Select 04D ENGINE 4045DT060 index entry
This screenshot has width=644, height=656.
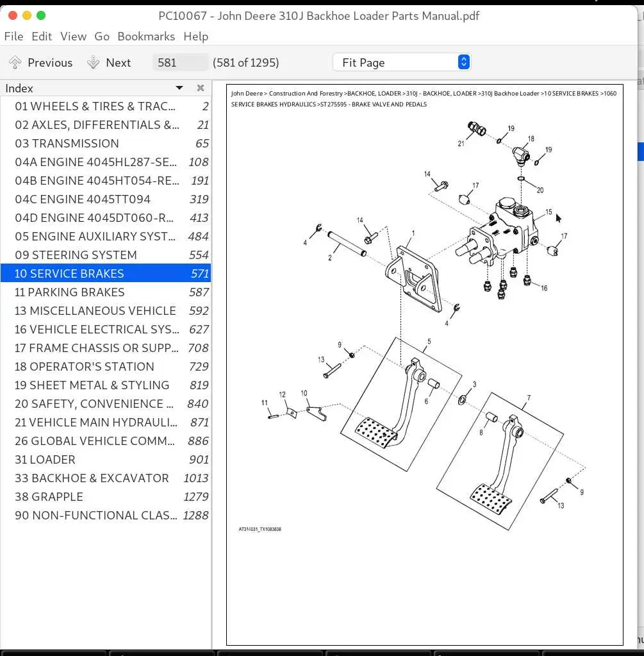[106, 218]
